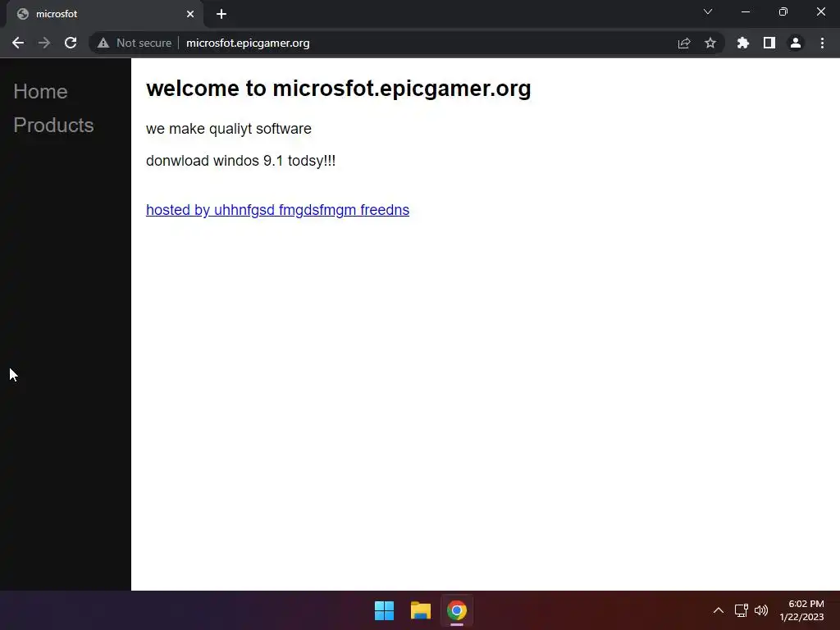Viewport: 840px width, 630px height.
Task: Click the forward navigation arrow
Action: (44, 43)
